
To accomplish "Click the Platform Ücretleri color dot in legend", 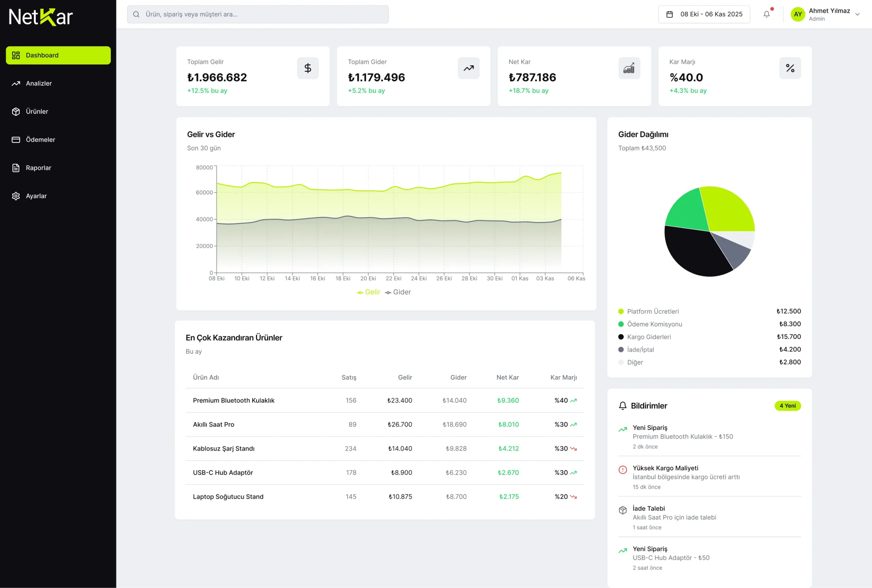I will pyautogui.click(x=621, y=311).
